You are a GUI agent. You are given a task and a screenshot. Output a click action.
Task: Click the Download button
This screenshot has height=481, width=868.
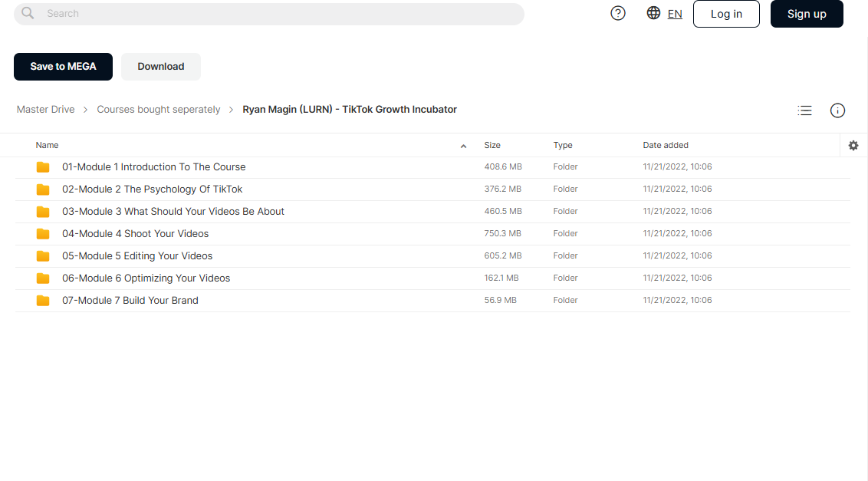tap(160, 67)
